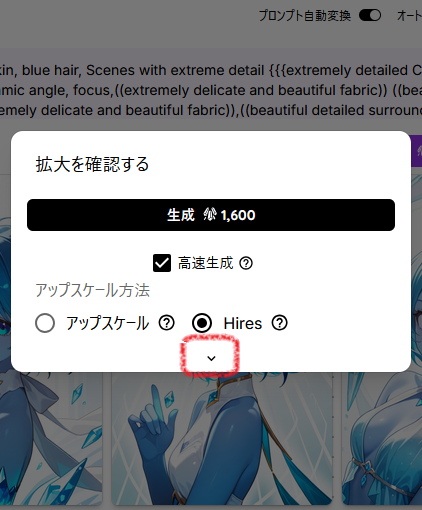
Task: Click the オート option at top right
Action: (409, 15)
